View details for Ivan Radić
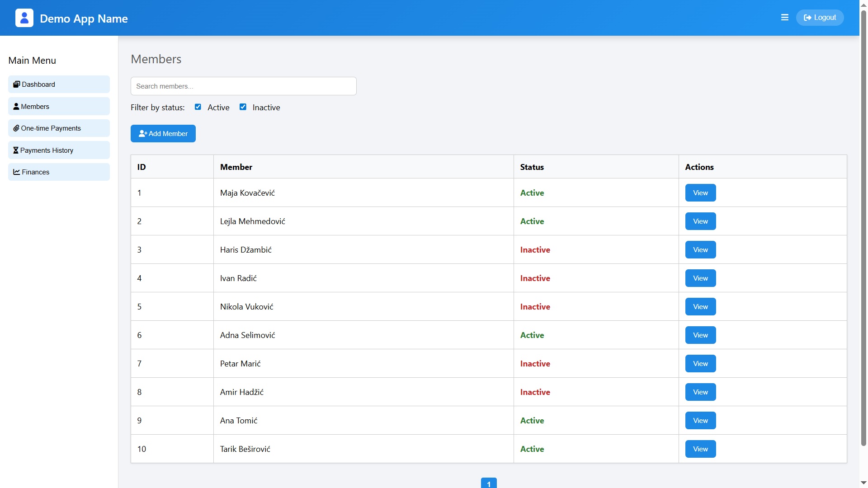 point(700,278)
